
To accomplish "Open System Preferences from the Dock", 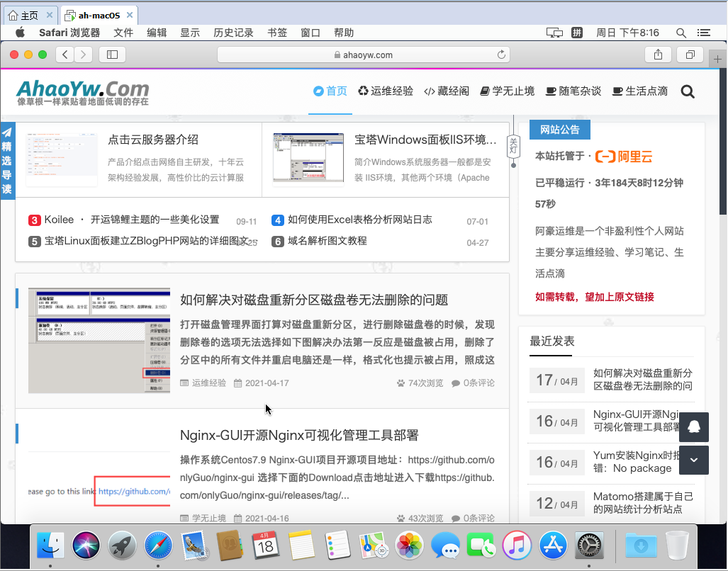I will 588,546.
